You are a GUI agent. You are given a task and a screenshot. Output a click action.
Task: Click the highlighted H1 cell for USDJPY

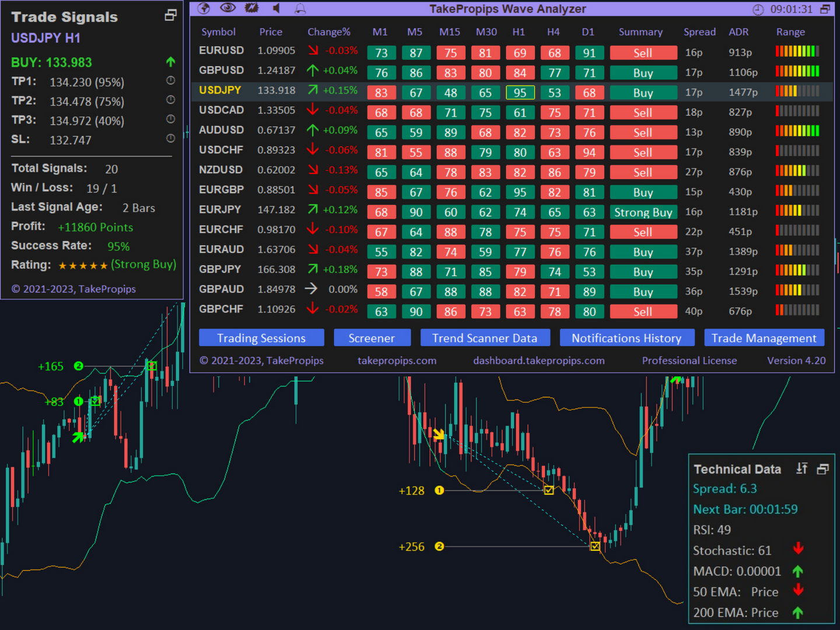point(520,92)
